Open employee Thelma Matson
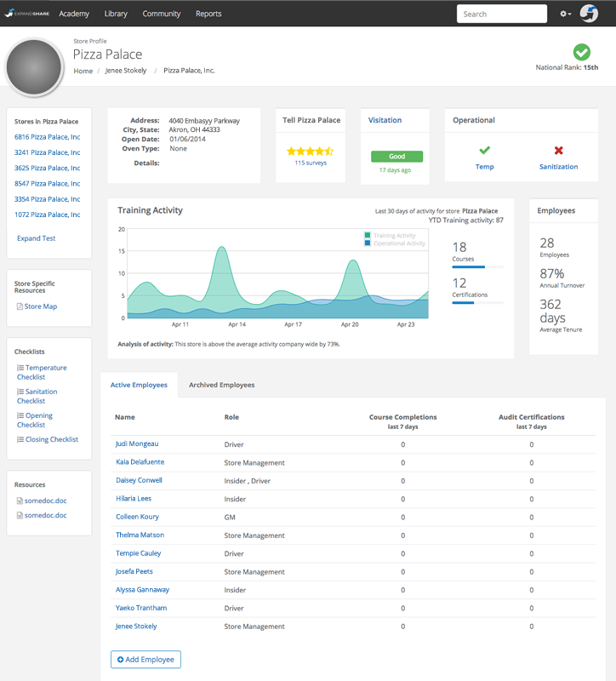 140,535
